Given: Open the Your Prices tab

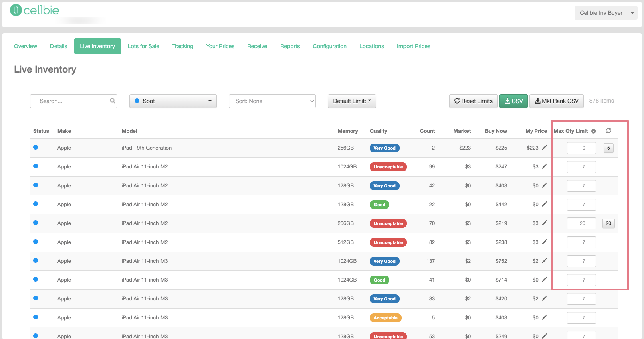Looking at the screenshot, I should [x=220, y=46].
